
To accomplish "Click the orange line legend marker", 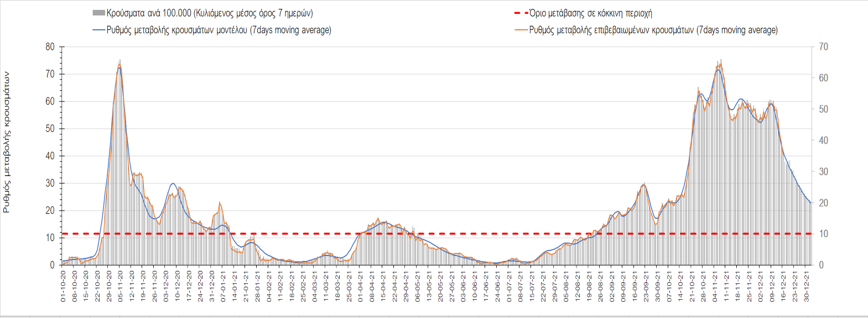I will [x=521, y=30].
